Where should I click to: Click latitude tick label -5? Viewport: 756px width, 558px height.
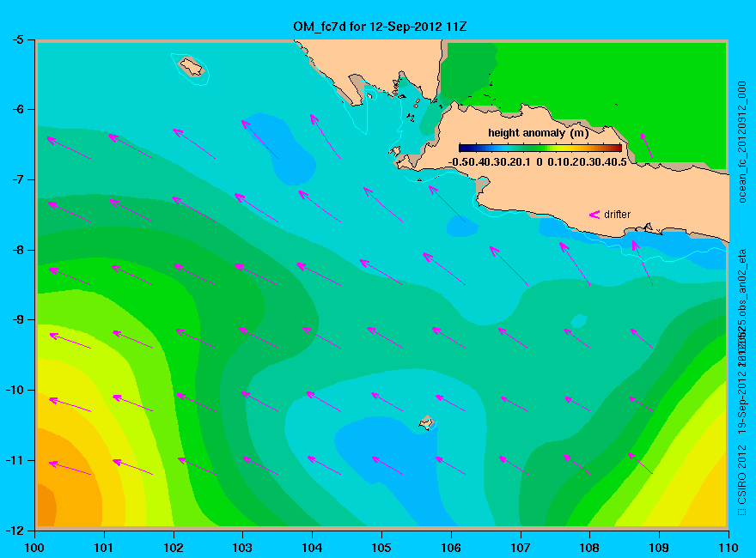coord(17,39)
